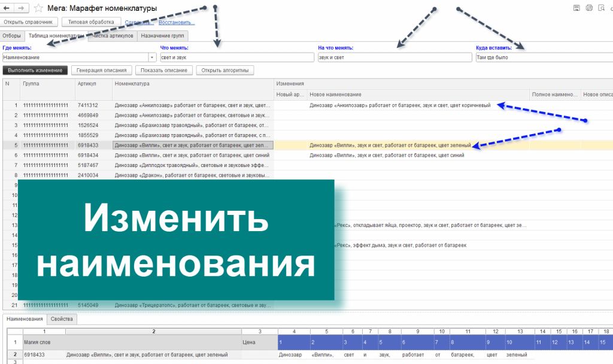This screenshot has height=364, width=613.
Task: Click new name cell with эффект дыма
Action: coord(432,245)
